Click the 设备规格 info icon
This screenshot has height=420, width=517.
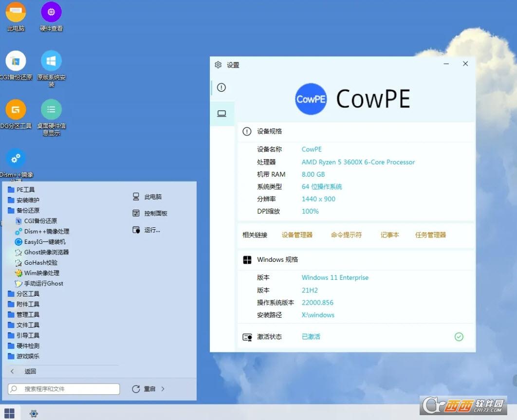(247, 131)
